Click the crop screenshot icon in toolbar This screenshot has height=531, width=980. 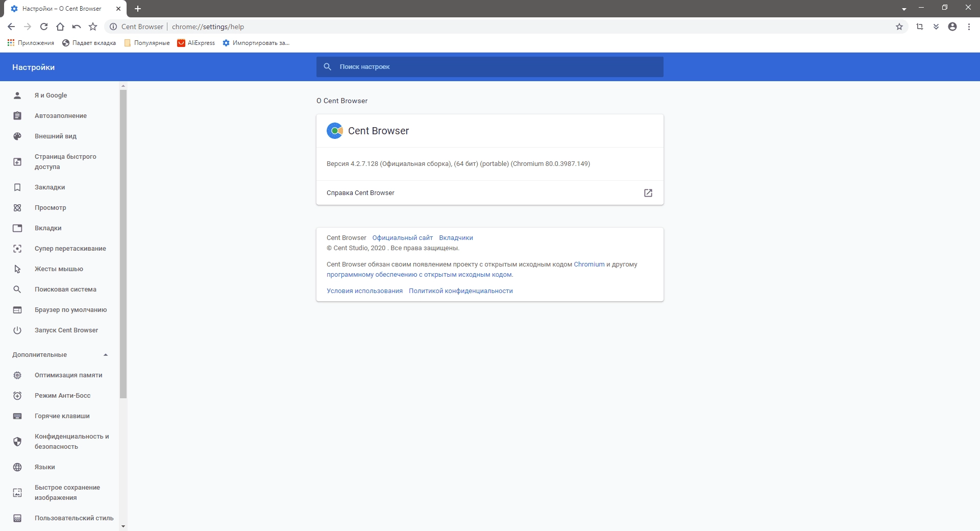920,27
